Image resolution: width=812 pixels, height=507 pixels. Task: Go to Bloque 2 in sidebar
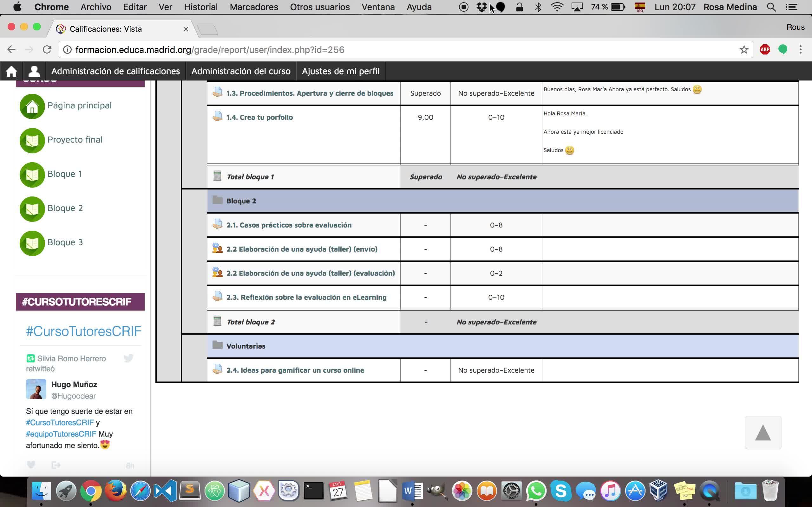pyautogui.click(x=65, y=208)
